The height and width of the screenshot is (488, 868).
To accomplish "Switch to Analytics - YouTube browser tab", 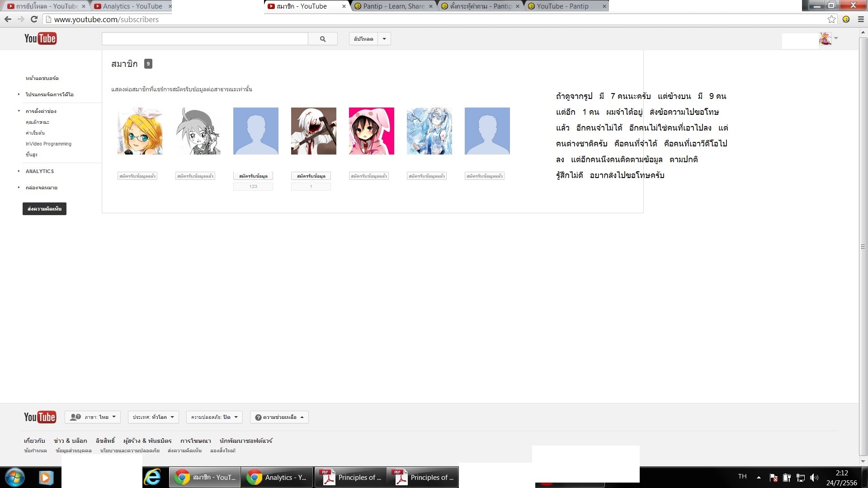I will [x=132, y=6].
